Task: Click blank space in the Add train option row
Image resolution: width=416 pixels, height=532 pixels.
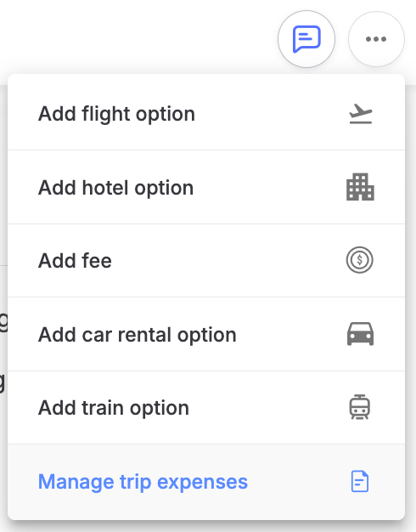Action: pos(267,408)
